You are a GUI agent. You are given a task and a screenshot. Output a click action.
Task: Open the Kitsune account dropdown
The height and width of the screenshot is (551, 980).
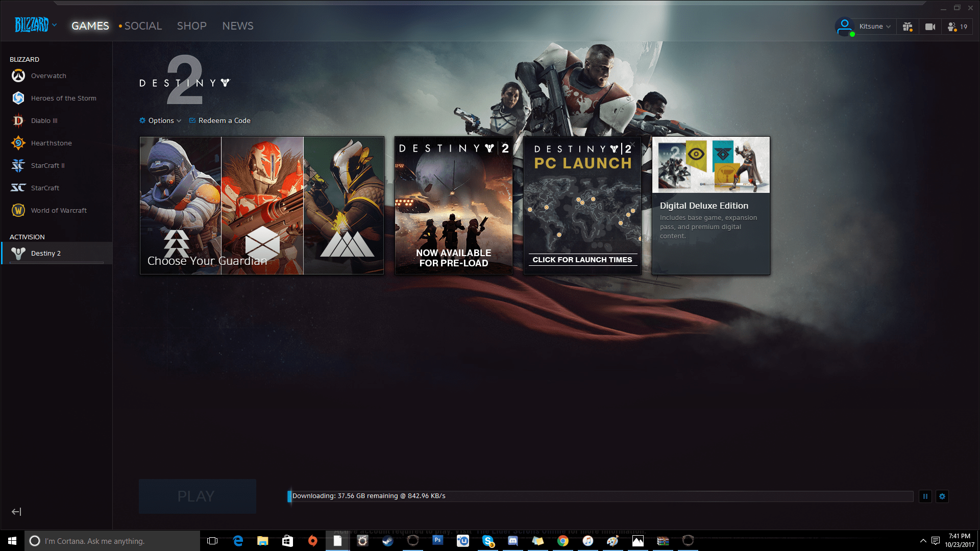coord(874,27)
